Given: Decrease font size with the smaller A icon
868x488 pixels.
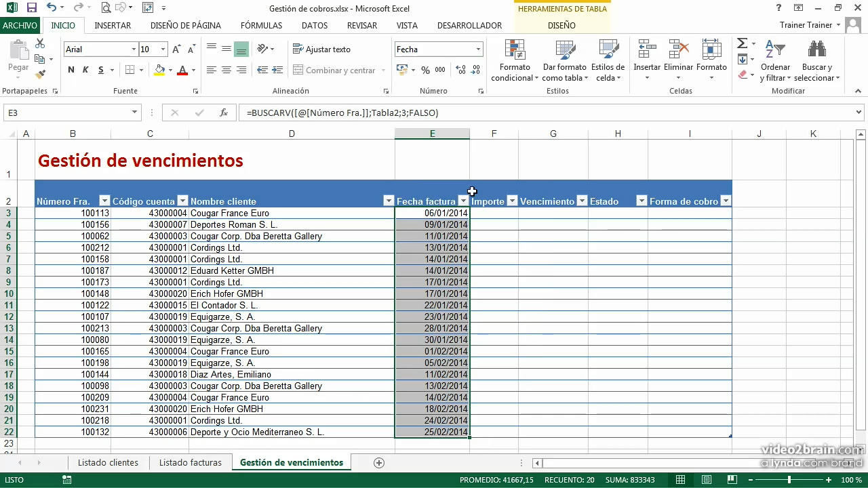Looking at the screenshot, I should click(193, 49).
